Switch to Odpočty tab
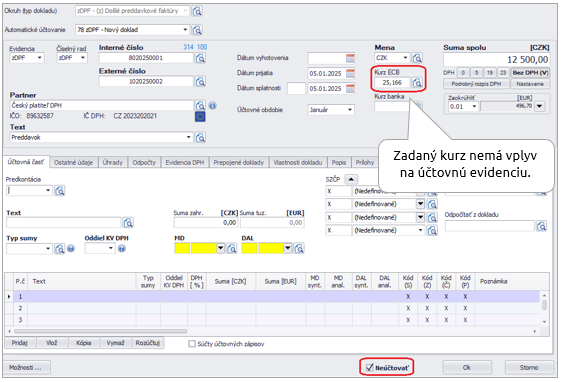The height and width of the screenshot is (382, 561). pos(144,162)
